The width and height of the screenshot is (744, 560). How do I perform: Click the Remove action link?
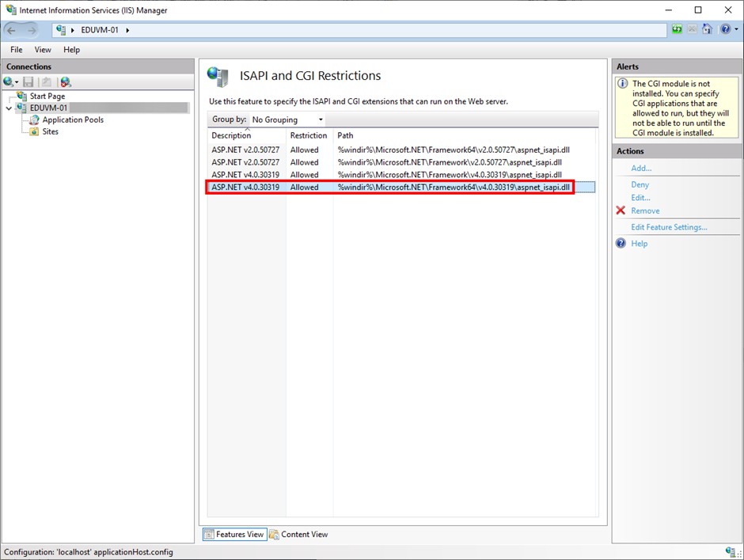(645, 211)
